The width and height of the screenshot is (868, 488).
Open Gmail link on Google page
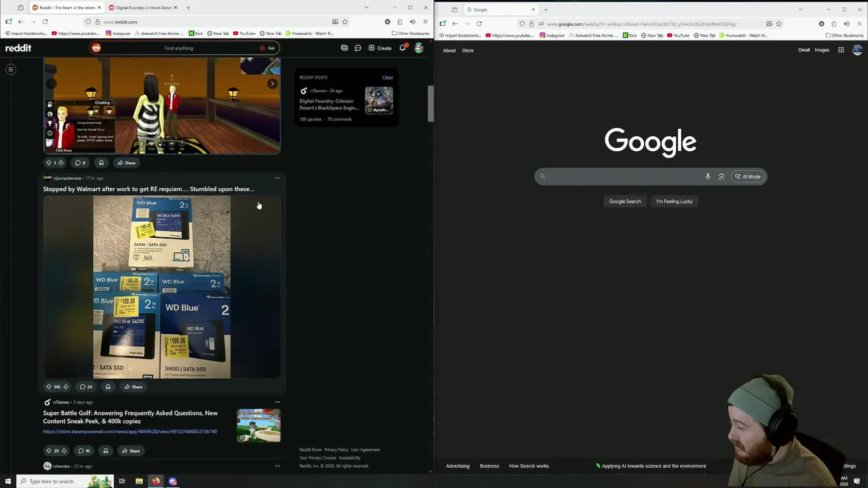click(x=804, y=50)
